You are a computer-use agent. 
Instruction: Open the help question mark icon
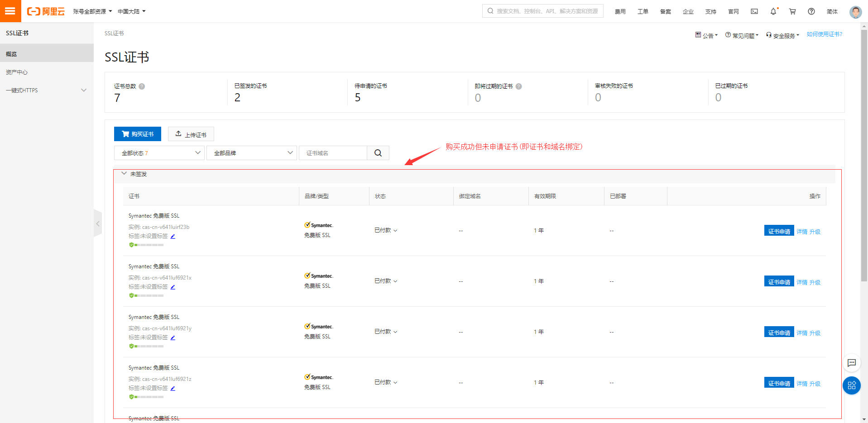coord(811,11)
